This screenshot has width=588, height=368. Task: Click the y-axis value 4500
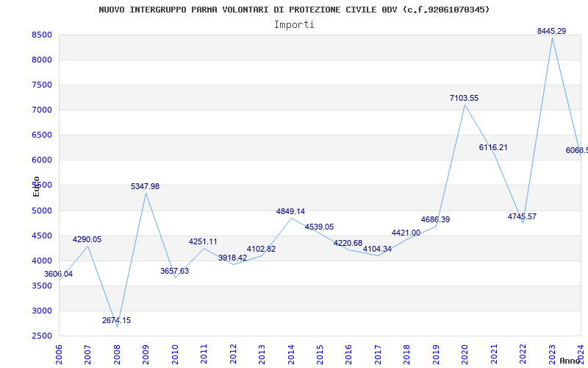pyautogui.click(x=42, y=236)
